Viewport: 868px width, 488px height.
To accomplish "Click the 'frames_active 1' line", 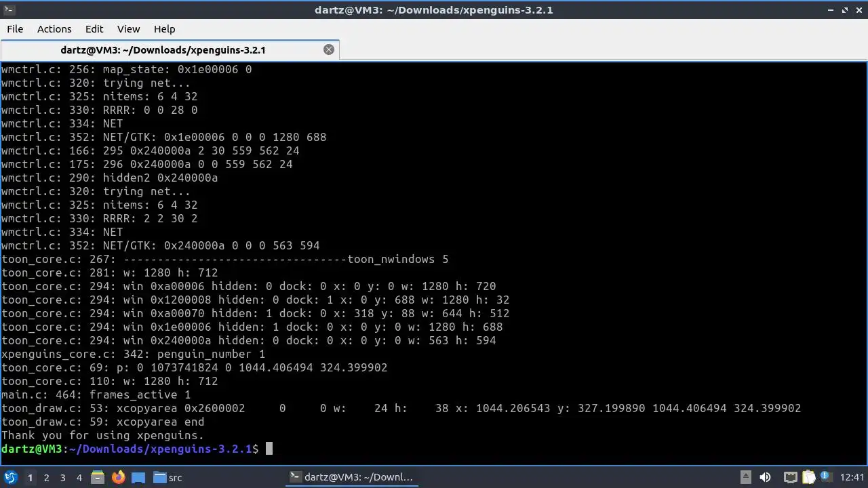I will coord(96,394).
